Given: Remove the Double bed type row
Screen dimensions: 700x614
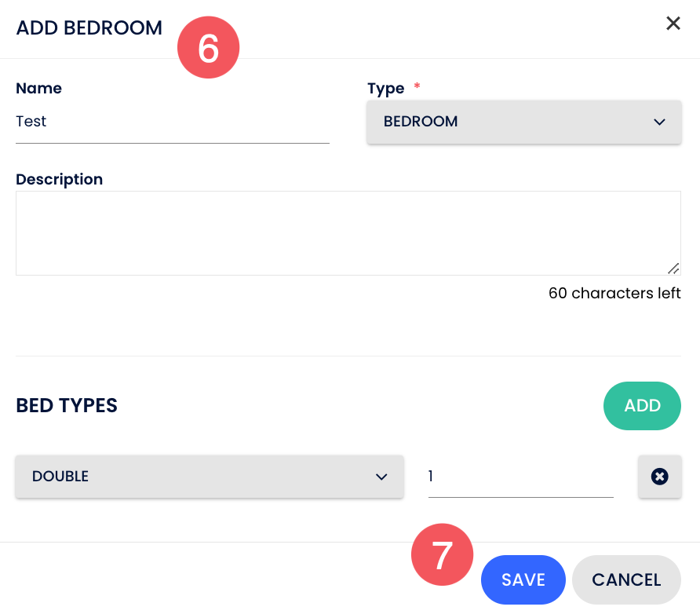Looking at the screenshot, I should point(659,477).
